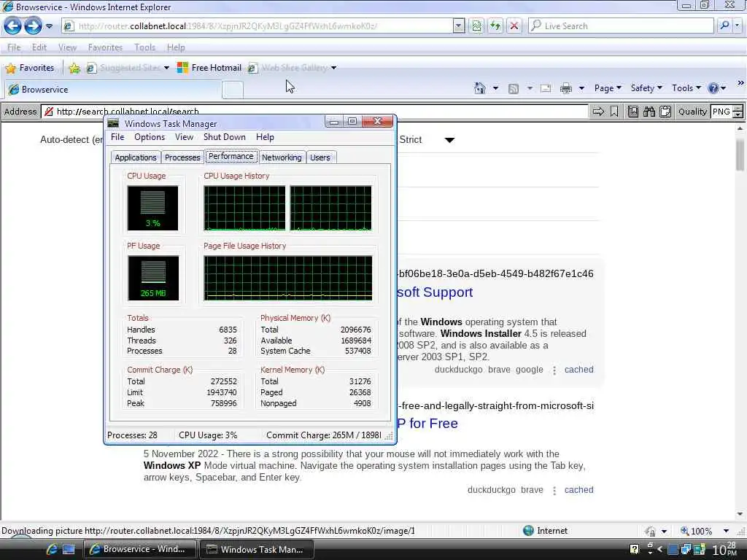Click Show Desktop icon in taskbar
This screenshot has height=560, width=747.
point(69,550)
